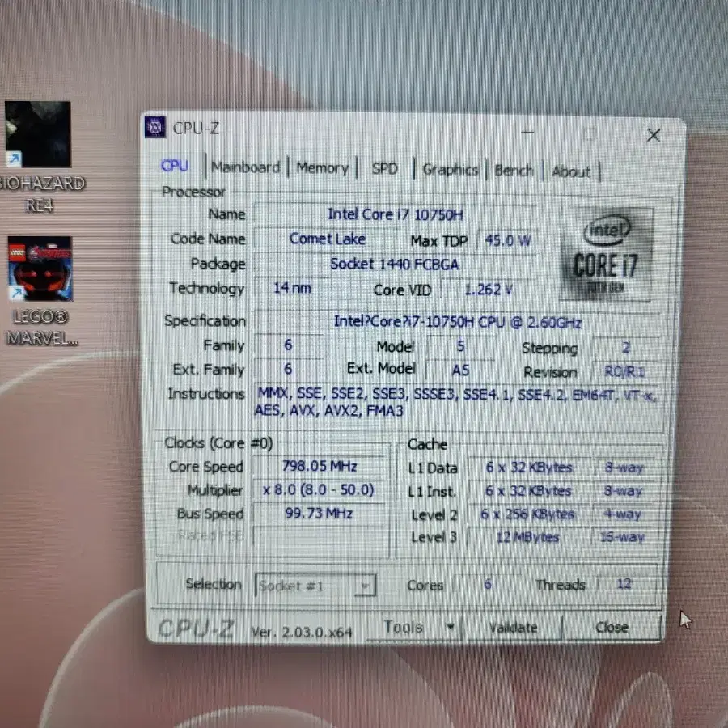Show the About tab
728x728 pixels.
click(x=571, y=171)
